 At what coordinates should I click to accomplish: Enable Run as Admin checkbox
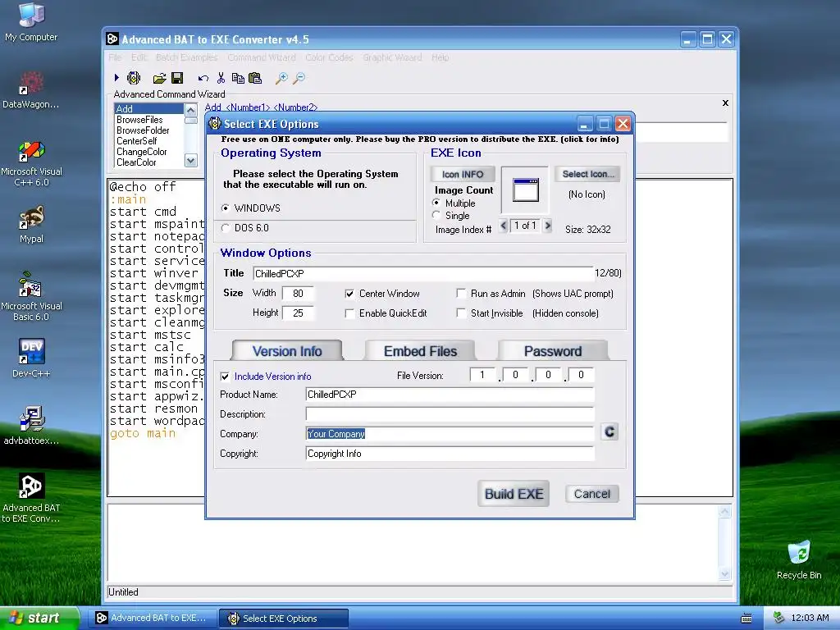click(461, 293)
